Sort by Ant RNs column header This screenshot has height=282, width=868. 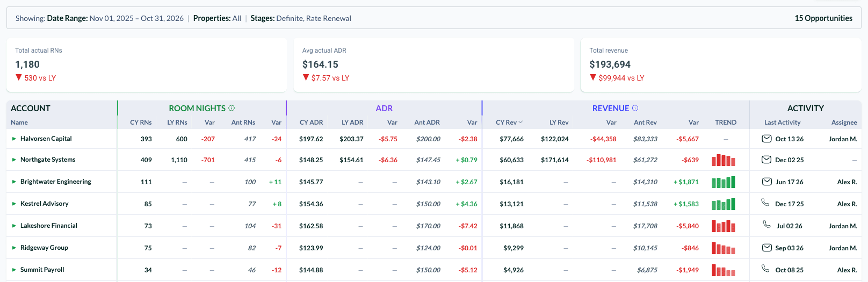[x=243, y=122]
